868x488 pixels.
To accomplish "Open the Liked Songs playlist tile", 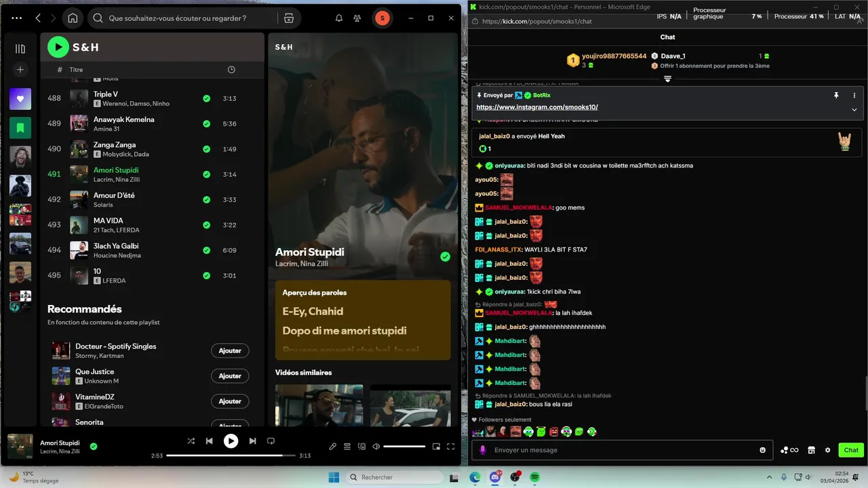I will 20,99.
